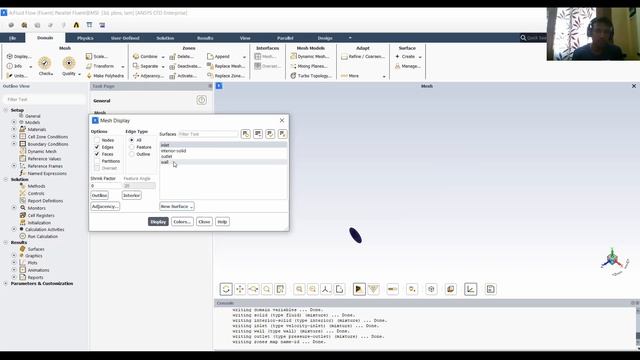Click the last surface list icon in Mesh Display

click(x=282, y=134)
